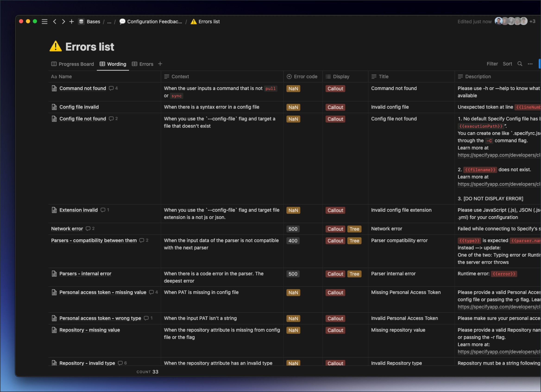Click the 500 error code of Parsers internal error
The height and width of the screenshot is (392, 541).
tap(293, 274)
